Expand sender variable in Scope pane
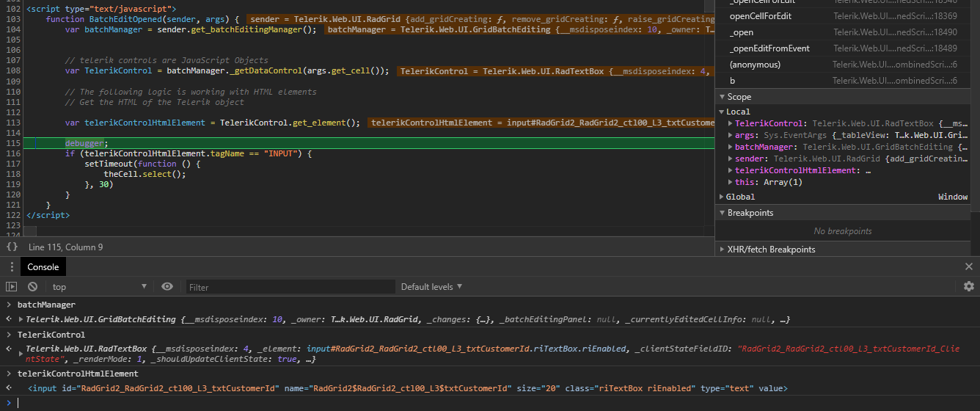Screen dimensions: 980x411 pos(730,159)
